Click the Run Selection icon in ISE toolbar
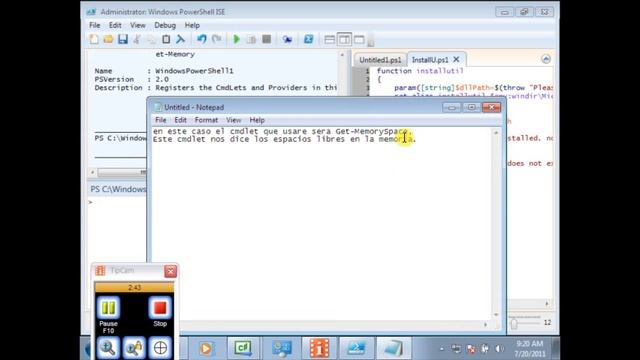640x360 pixels. (x=251, y=39)
